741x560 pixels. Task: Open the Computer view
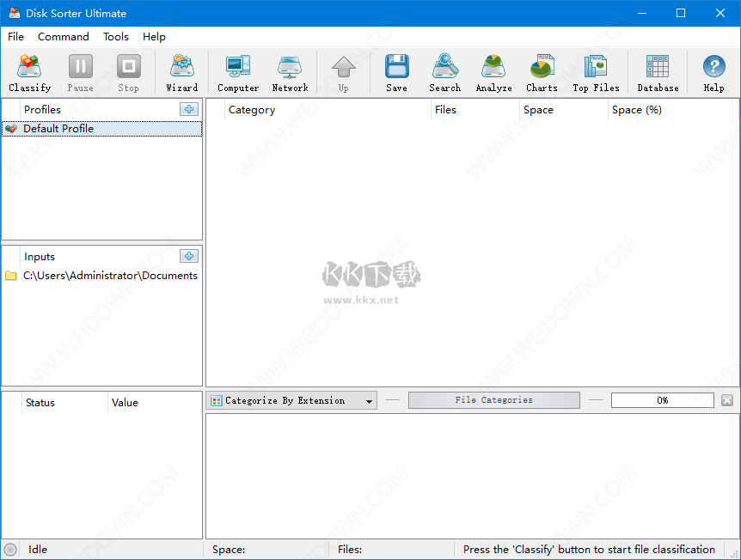click(x=237, y=73)
